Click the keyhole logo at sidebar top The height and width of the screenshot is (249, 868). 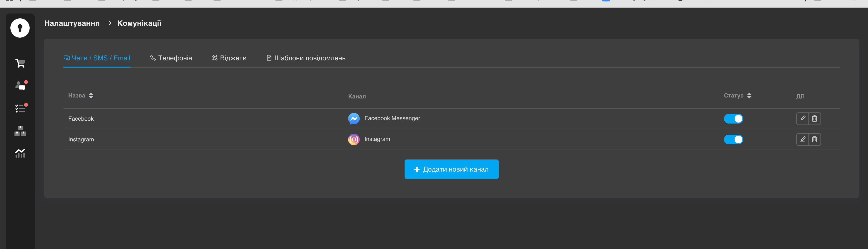point(20,28)
